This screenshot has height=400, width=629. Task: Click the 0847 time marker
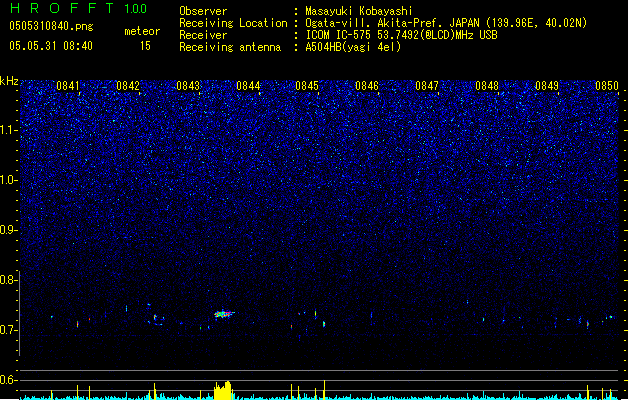[x=427, y=86]
